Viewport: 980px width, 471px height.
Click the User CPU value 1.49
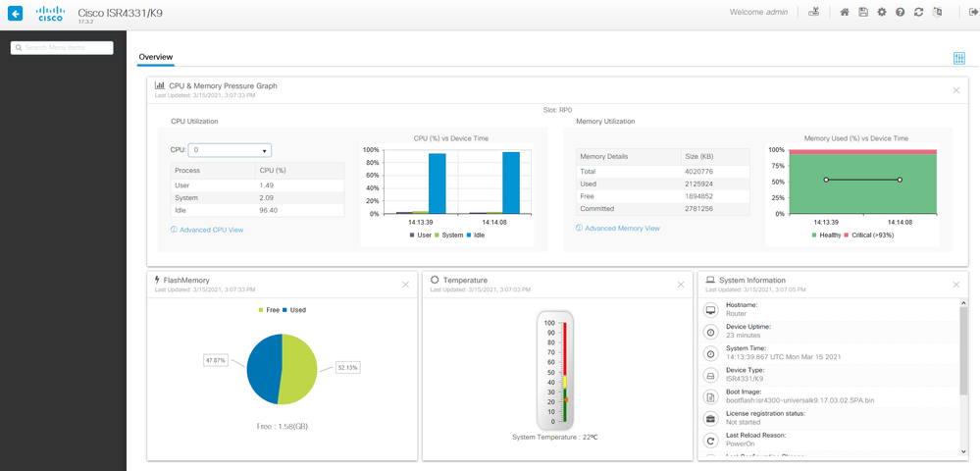pos(266,185)
